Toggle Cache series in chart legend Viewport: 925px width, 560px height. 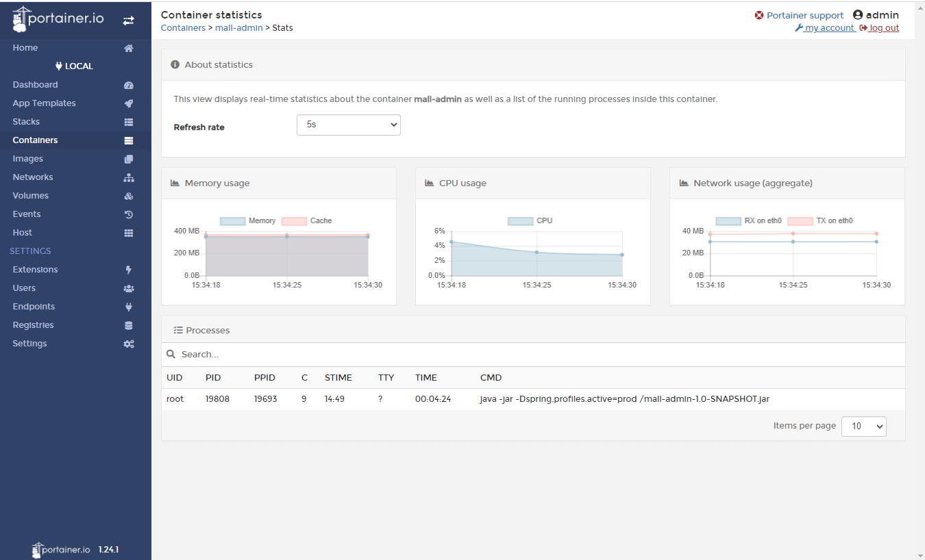pos(307,221)
